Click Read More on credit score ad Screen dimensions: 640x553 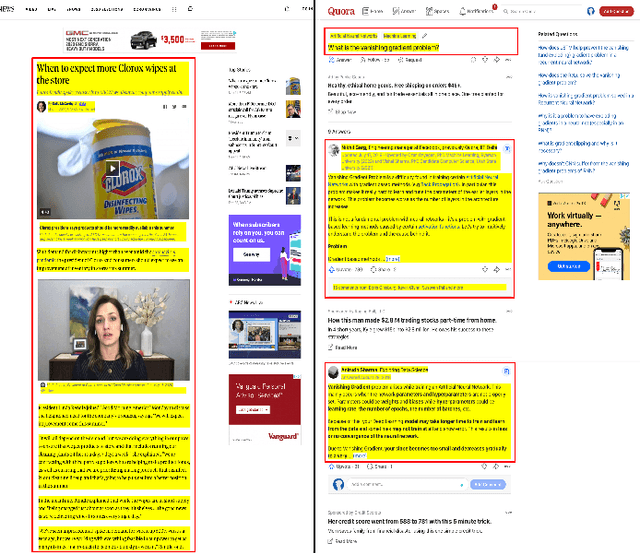342,541
